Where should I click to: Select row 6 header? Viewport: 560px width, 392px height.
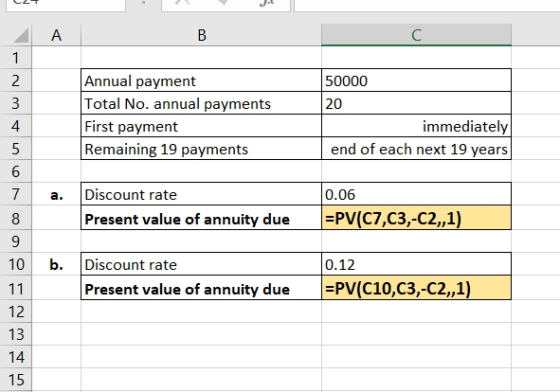[x=16, y=171]
